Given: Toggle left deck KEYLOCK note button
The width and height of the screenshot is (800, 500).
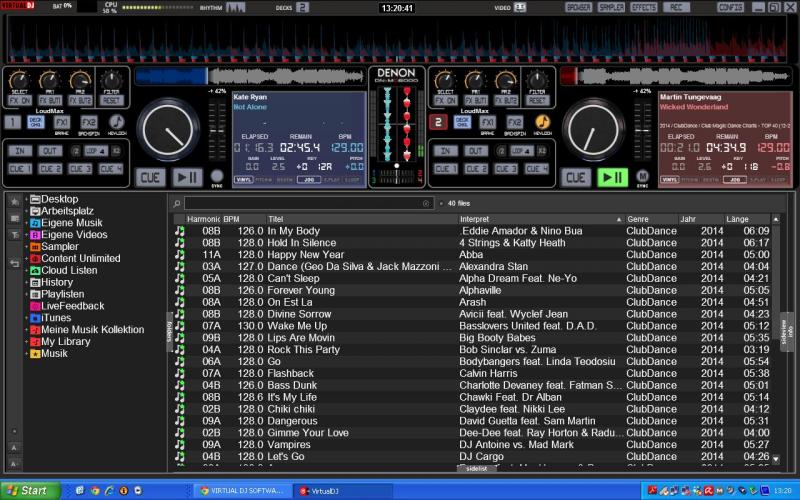Looking at the screenshot, I should point(117,122).
